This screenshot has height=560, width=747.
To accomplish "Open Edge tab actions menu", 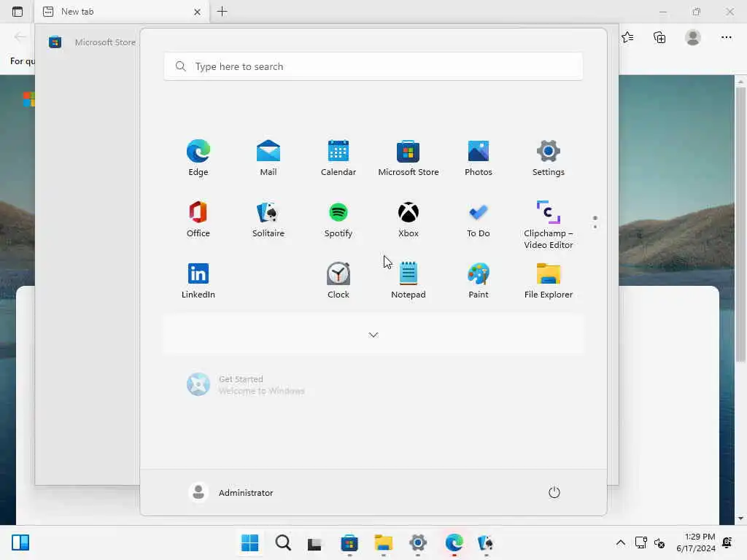I will click(x=18, y=12).
